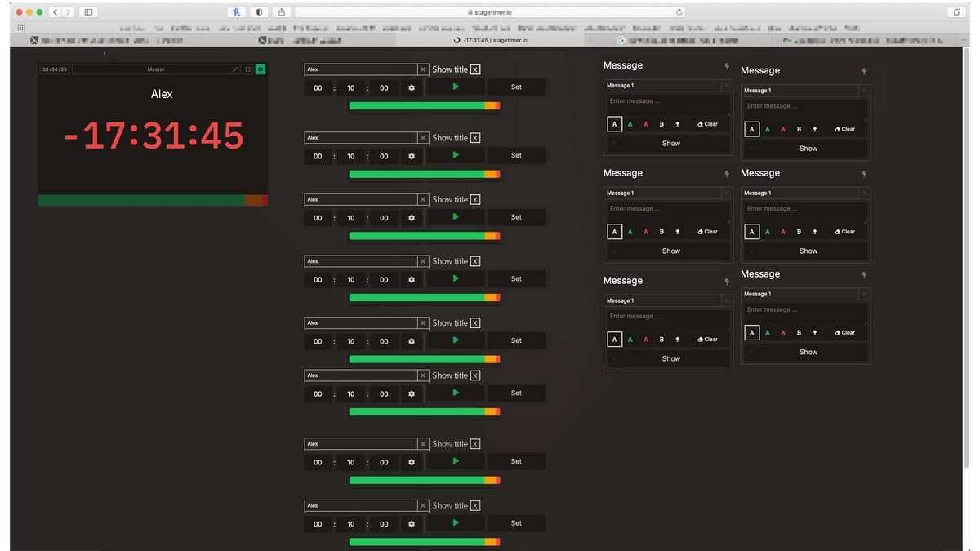The width and height of the screenshot is (980, 551).
Task: Open settings gear in the Master preview header
Action: click(x=261, y=69)
